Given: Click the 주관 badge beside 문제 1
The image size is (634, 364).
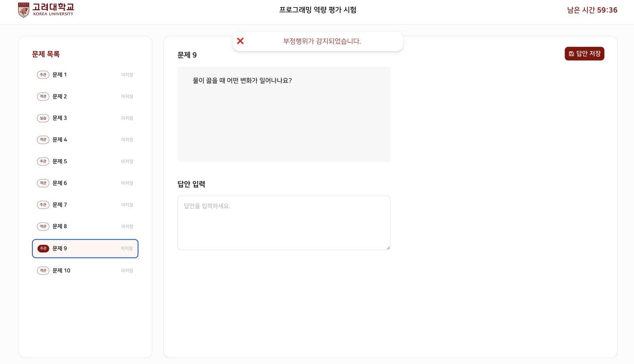Looking at the screenshot, I should click(43, 74).
